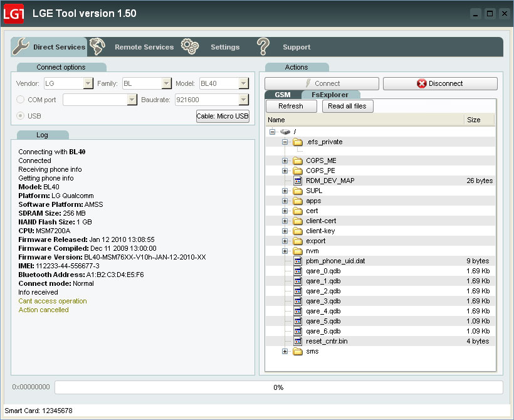Click the gears icon of Settings
This screenshot has height=420, width=514.
point(190,46)
